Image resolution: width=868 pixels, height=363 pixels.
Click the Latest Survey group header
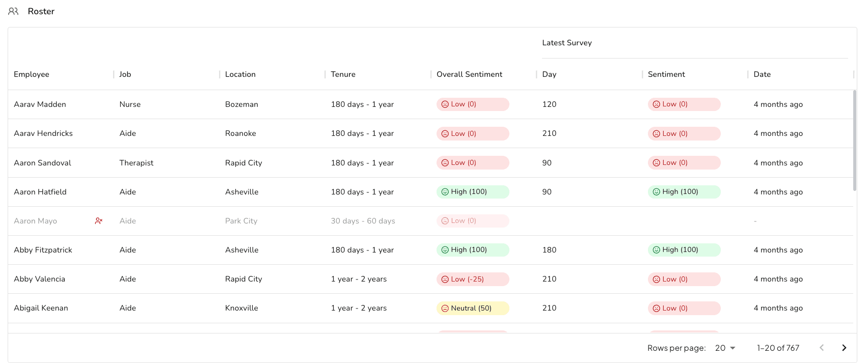click(567, 43)
